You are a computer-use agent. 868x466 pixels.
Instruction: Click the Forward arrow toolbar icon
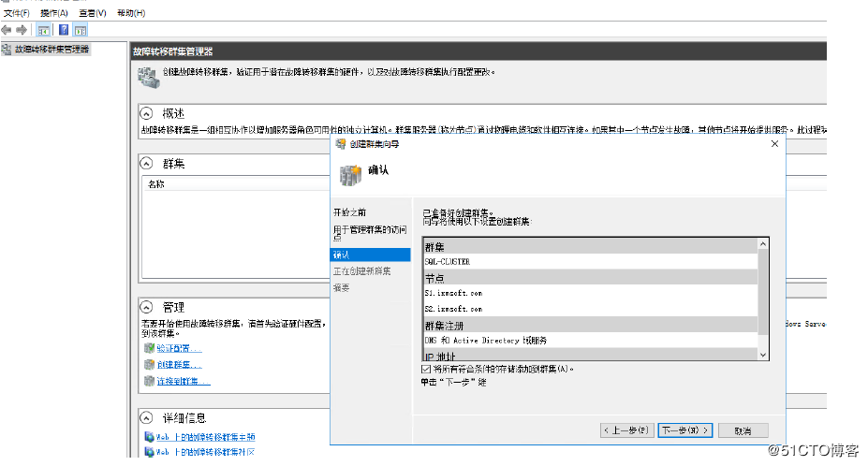pos(22,30)
